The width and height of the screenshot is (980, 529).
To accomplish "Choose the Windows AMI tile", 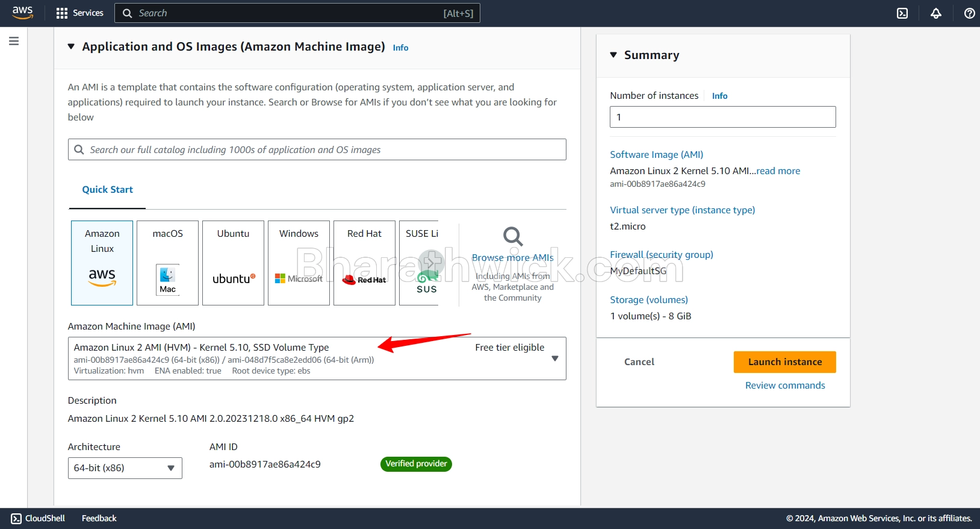I will [299, 263].
